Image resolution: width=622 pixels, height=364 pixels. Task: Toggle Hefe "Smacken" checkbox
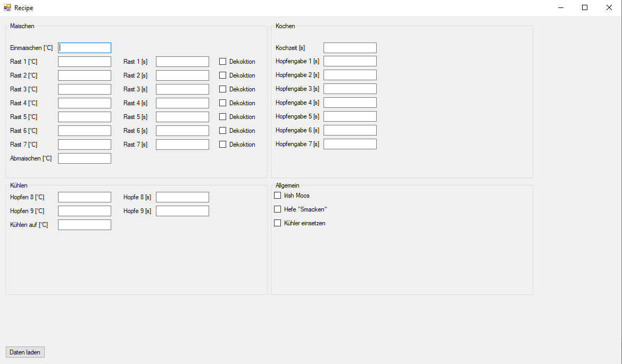[x=278, y=209]
